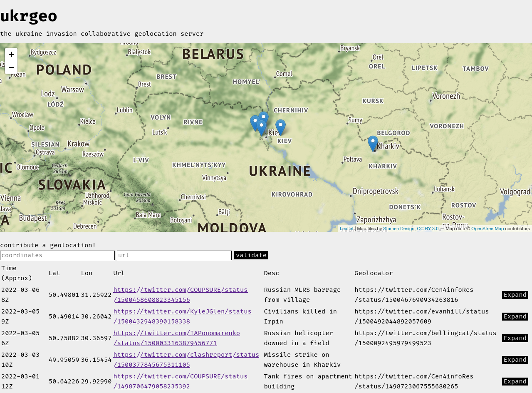Screen dimensions: 532x393
Task: Click description 'Civilians killed in Irpin'
Action: [x=300, y=316]
